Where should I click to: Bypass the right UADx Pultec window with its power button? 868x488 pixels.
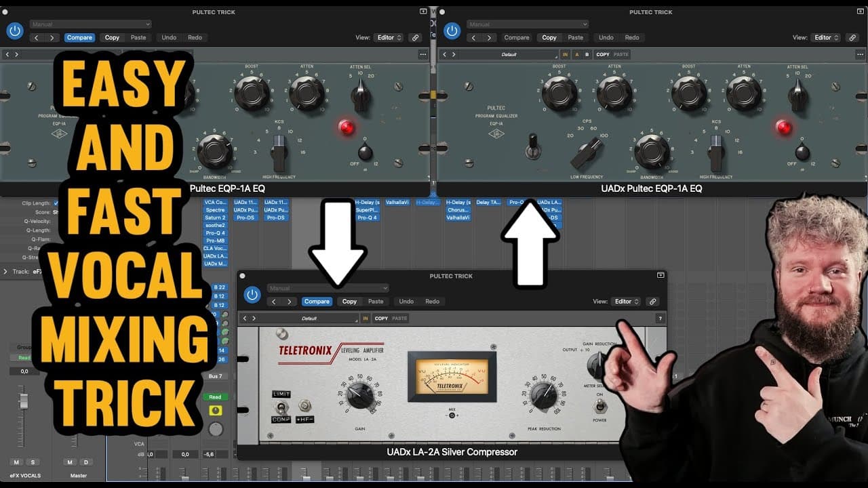tap(452, 30)
